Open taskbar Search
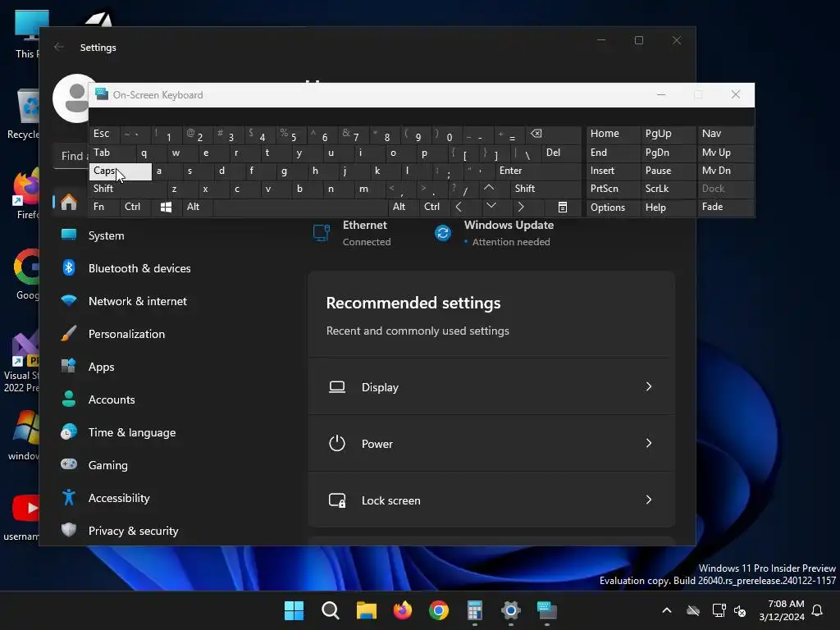 (x=330, y=610)
